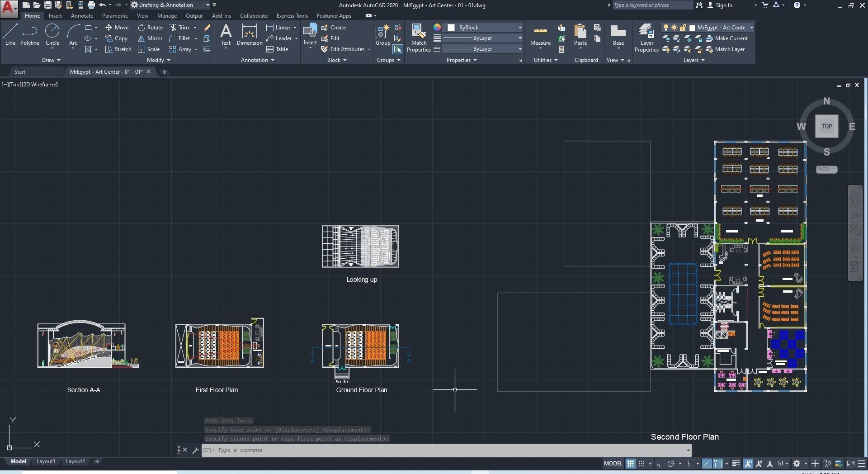Open the Start file tab
This screenshot has width=868, height=474.
point(20,72)
